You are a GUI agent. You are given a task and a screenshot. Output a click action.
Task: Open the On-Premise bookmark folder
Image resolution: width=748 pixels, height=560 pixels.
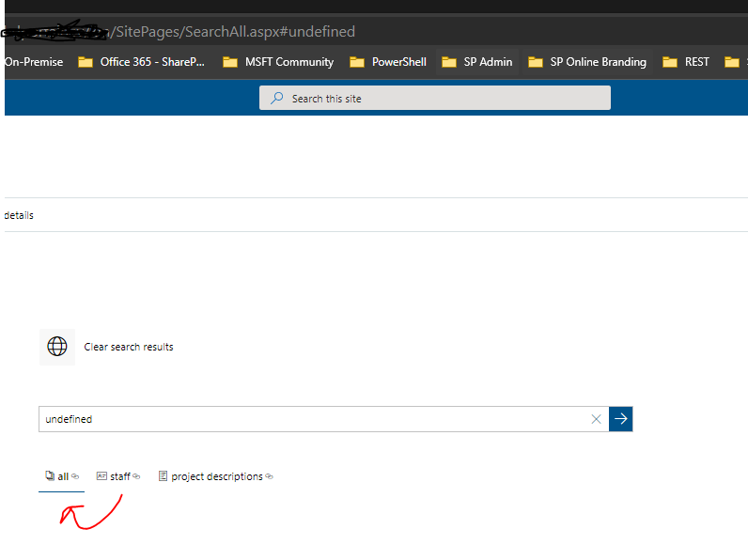34,62
